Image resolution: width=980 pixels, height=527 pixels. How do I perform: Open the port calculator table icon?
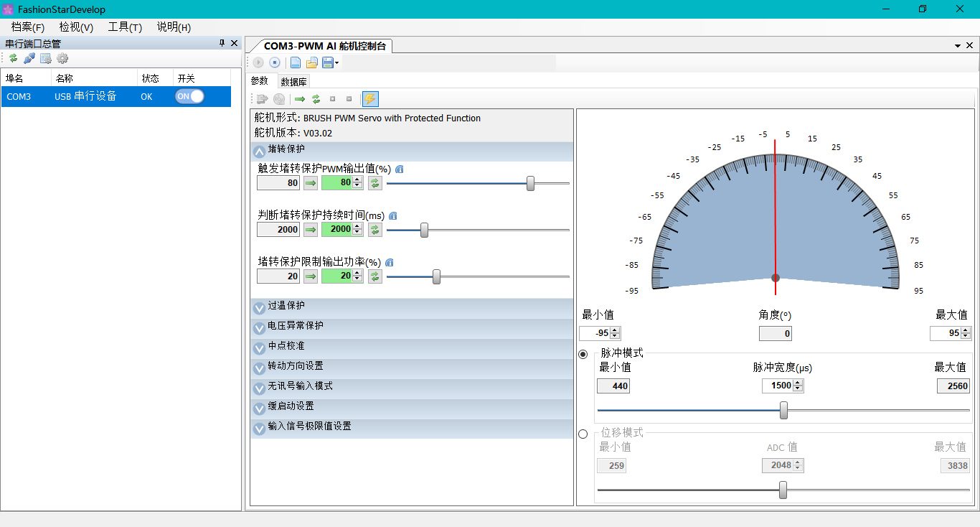coord(46,58)
